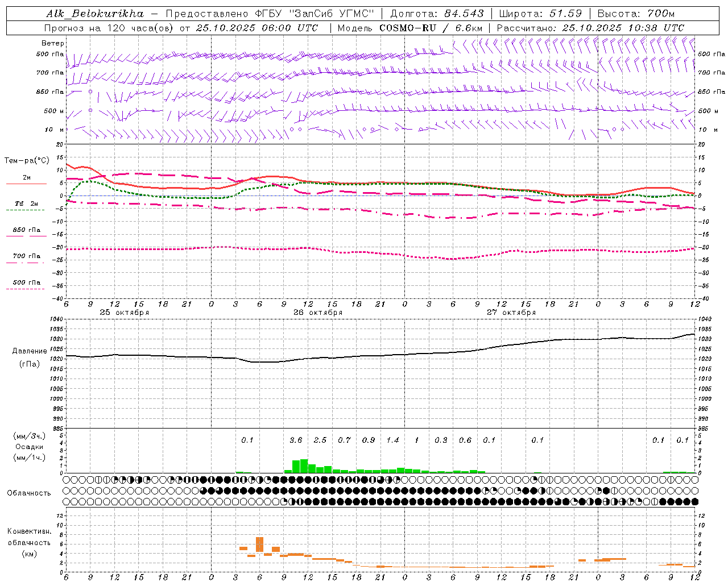
Task: Click the "Давление" pressure panel label
Action: [30, 351]
